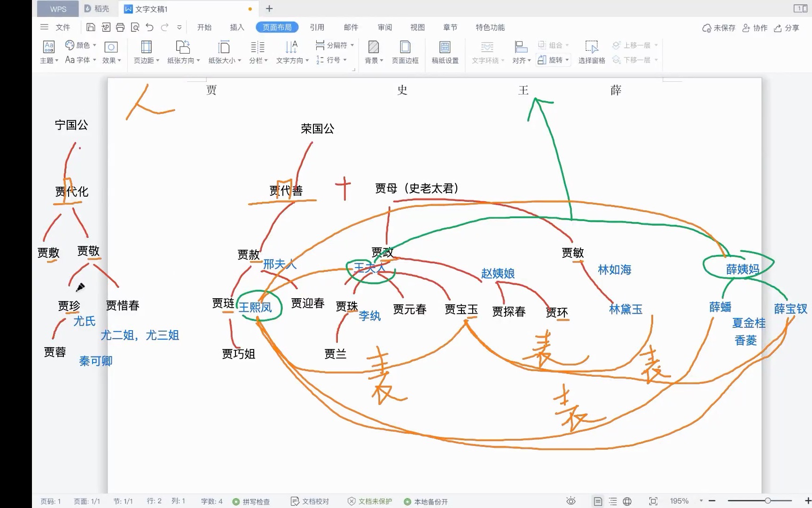Open Print Preview icon
This screenshot has width=812, height=508.
pos(135,27)
